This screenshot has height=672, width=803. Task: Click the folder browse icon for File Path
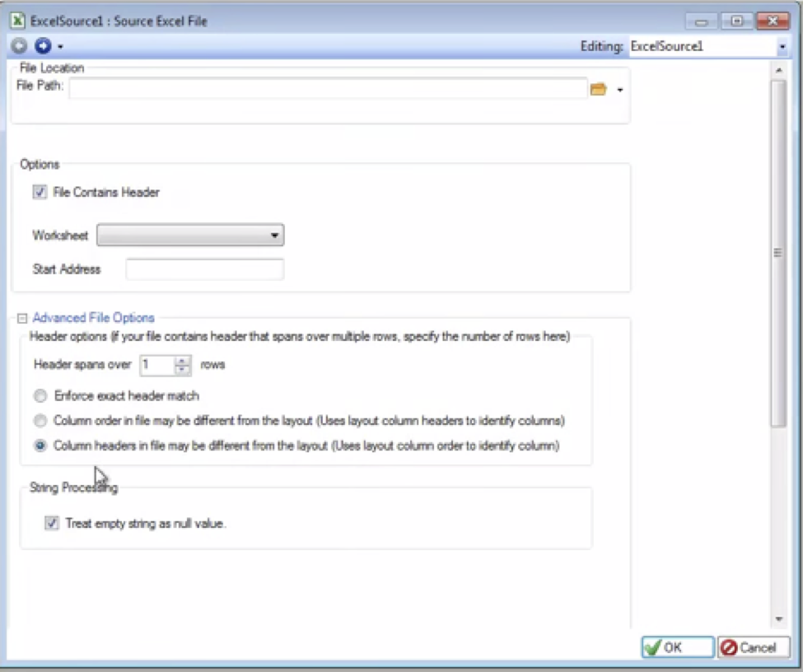(x=598, y=89)
